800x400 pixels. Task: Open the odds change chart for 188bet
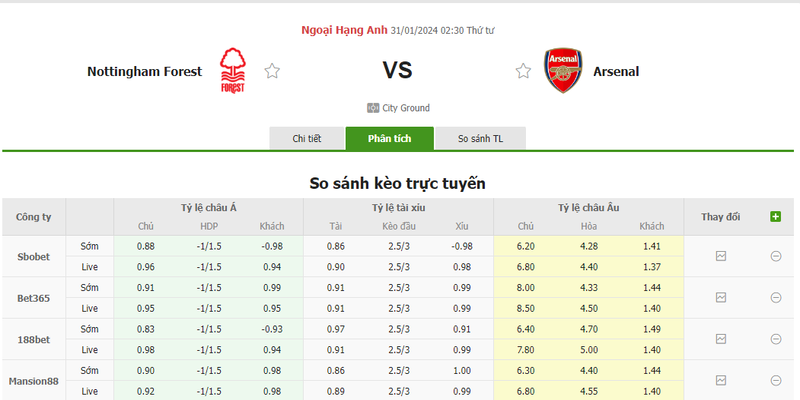(720, 339)
